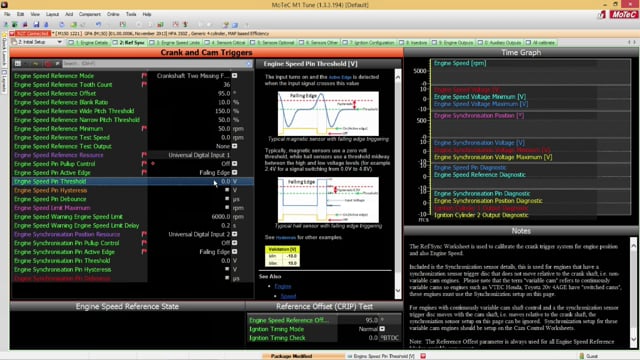The image size is (640, 360).
Task: Click the Speed link under See Also
Action: 288,296
